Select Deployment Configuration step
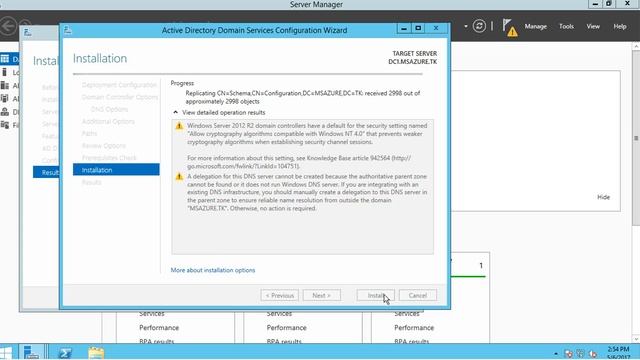640x360 pixels. [119, 85]
